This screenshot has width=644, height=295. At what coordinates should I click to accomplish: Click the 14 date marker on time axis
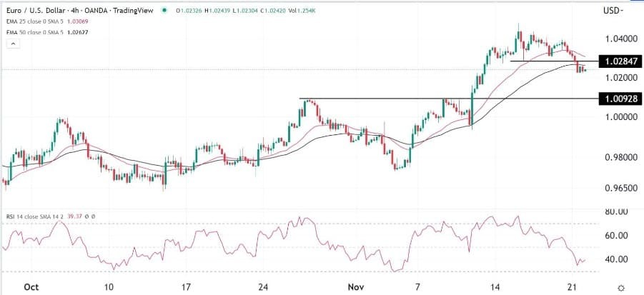[x=495, y=287]
